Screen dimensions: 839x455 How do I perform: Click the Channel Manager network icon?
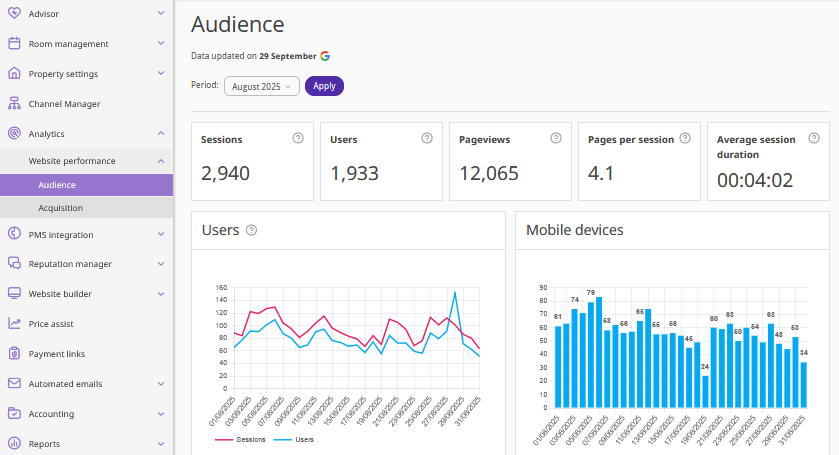(x=14, y=103)
